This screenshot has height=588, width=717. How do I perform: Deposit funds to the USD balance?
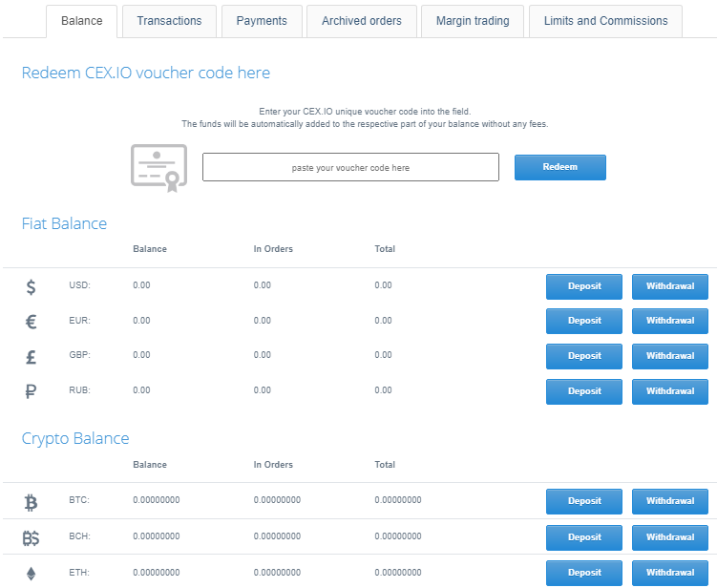coord(584,286)
